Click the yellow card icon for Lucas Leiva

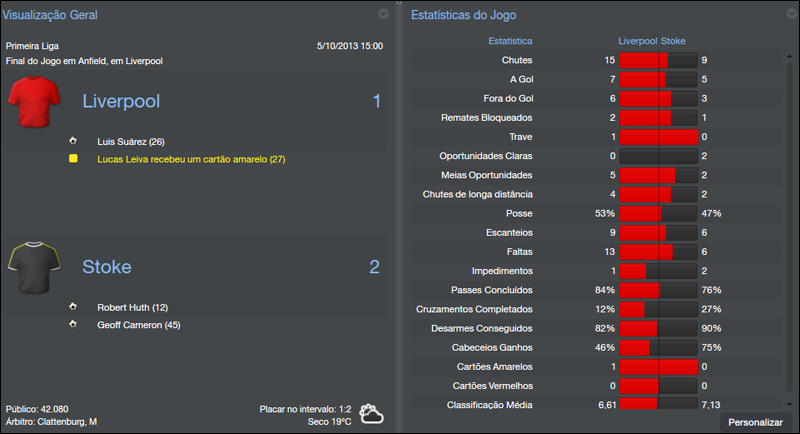(x=73, y=159)
